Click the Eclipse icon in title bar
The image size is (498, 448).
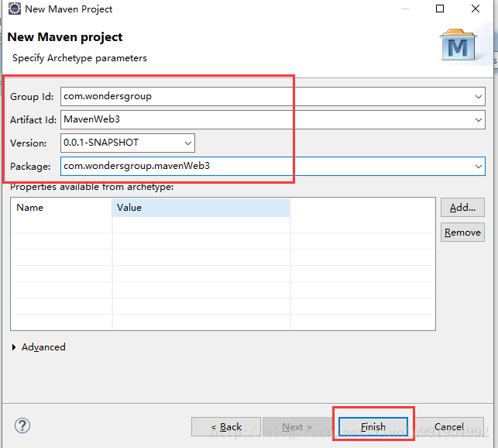pos(14,9)
